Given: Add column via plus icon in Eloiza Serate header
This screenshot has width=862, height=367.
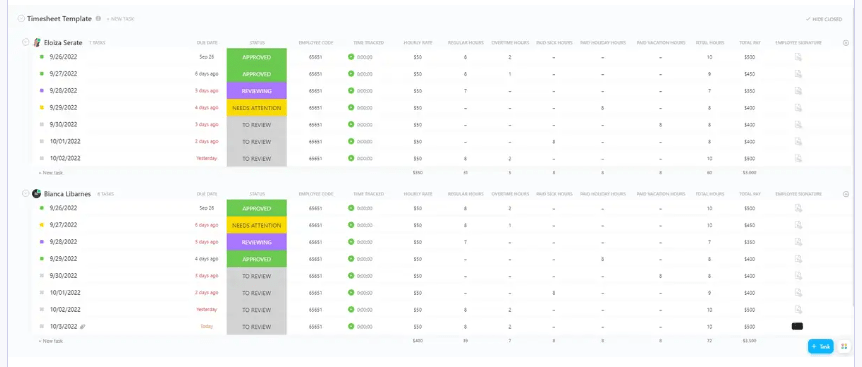Looking at the screenshot, I should 846,43.
